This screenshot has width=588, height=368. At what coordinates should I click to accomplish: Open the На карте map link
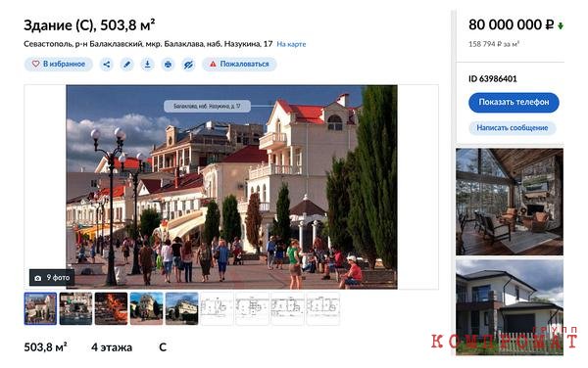(x=291, y=44)
